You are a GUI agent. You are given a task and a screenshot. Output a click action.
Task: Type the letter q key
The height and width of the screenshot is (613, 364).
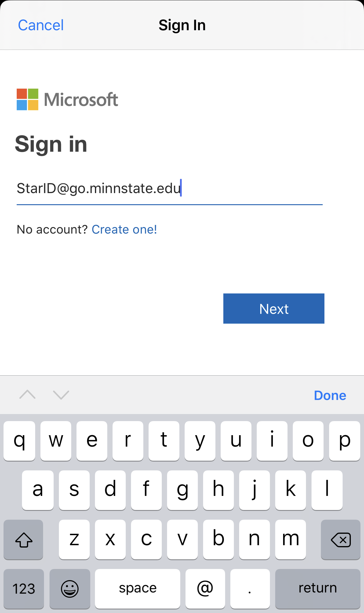point(19,440)
